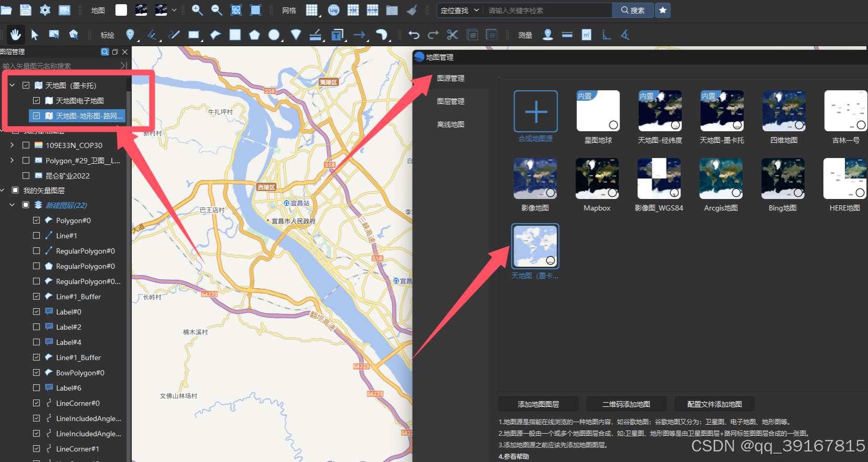
Task: Click the star favorites button
Action: pyautogui.click(x=663, y=10)
